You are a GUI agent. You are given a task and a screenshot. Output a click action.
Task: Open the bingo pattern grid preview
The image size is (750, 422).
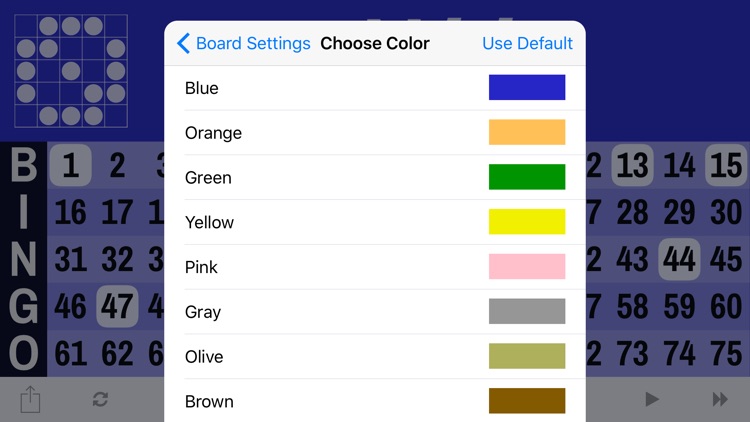coord(71,71)
